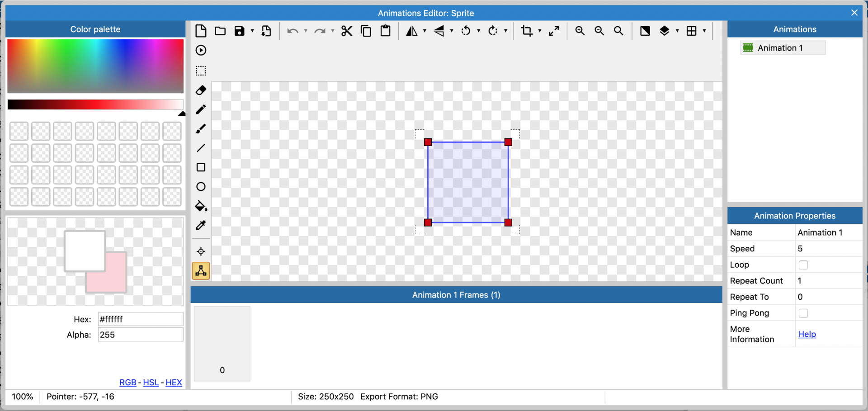
Task: Select the Pencil tool
Action: coord(201,109)
